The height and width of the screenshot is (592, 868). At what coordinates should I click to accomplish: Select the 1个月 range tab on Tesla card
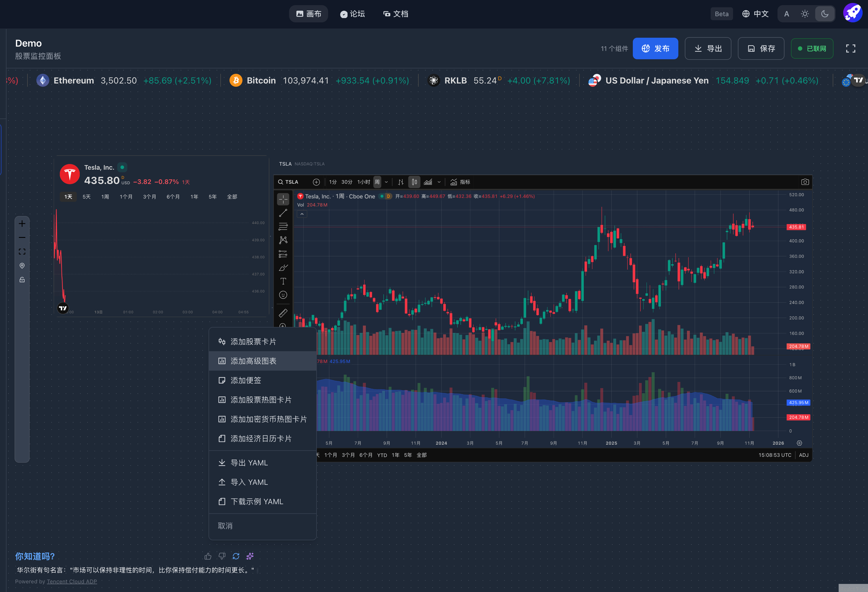coord(126,196)
